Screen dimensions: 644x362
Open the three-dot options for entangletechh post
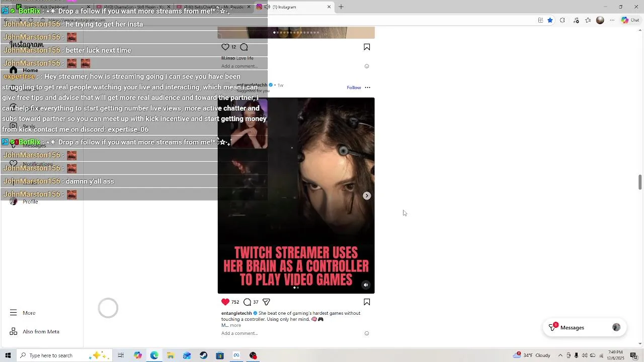(367, 87)
